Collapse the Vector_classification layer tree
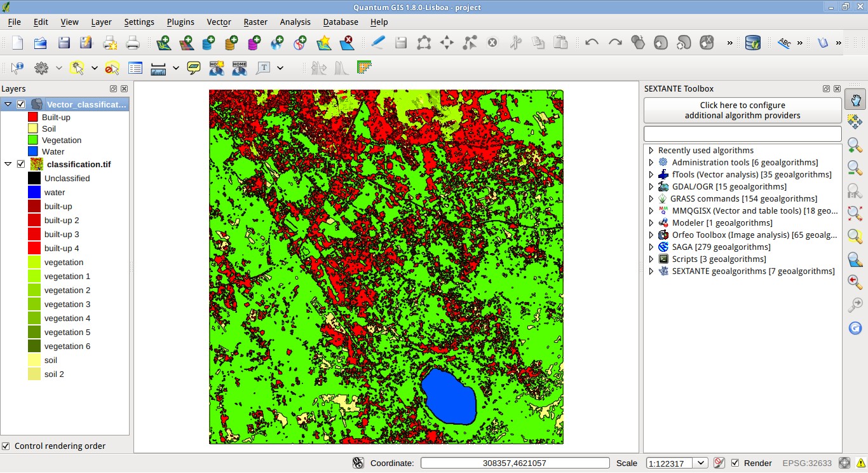 click(8, 104)
